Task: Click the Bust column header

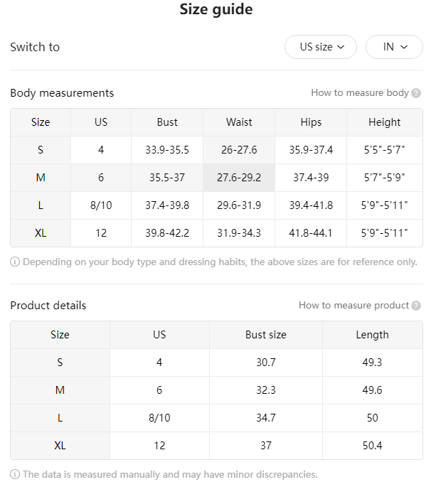Action: click(x=167, y=122)
